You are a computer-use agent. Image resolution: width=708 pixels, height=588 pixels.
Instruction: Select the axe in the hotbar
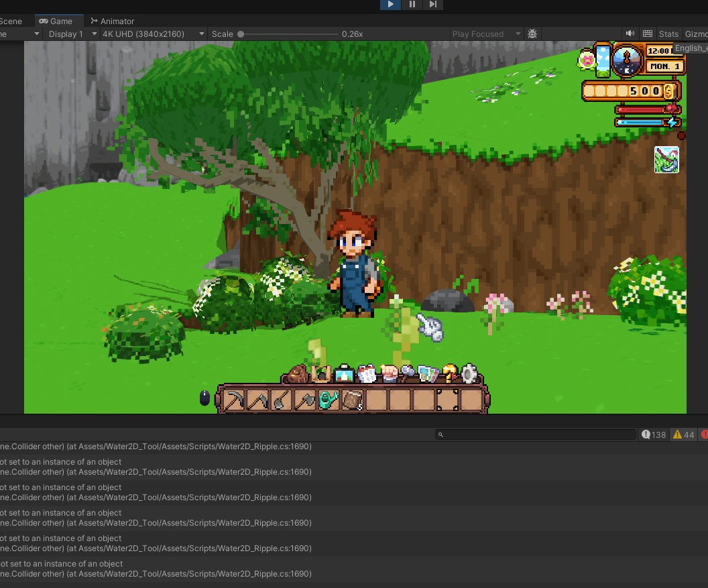(x=306, y=400)
